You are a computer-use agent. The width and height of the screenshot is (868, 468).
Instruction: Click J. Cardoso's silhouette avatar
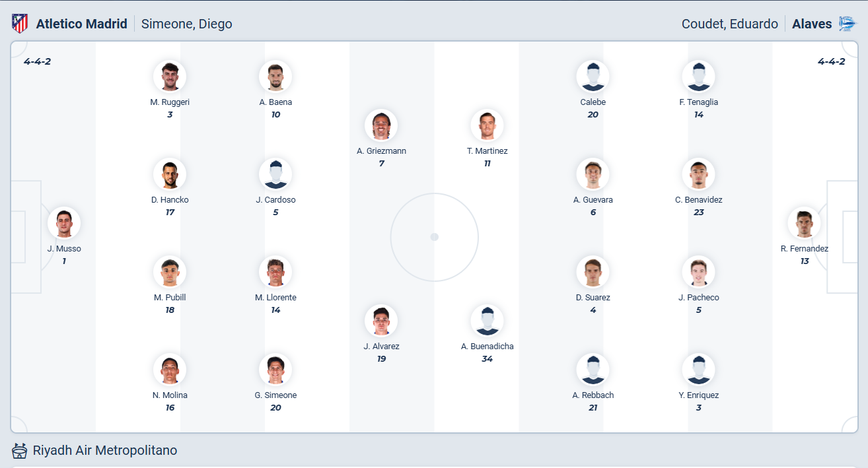[275, 174]
